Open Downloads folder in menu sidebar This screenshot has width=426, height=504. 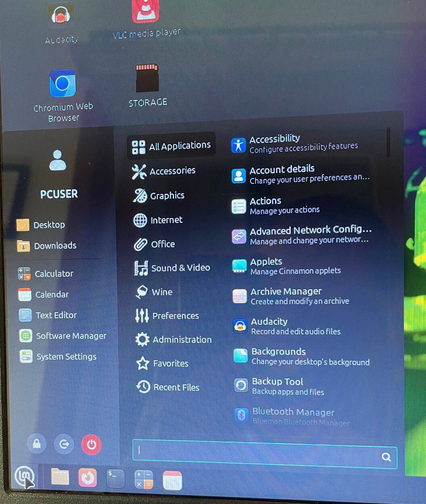pos(47,246)
